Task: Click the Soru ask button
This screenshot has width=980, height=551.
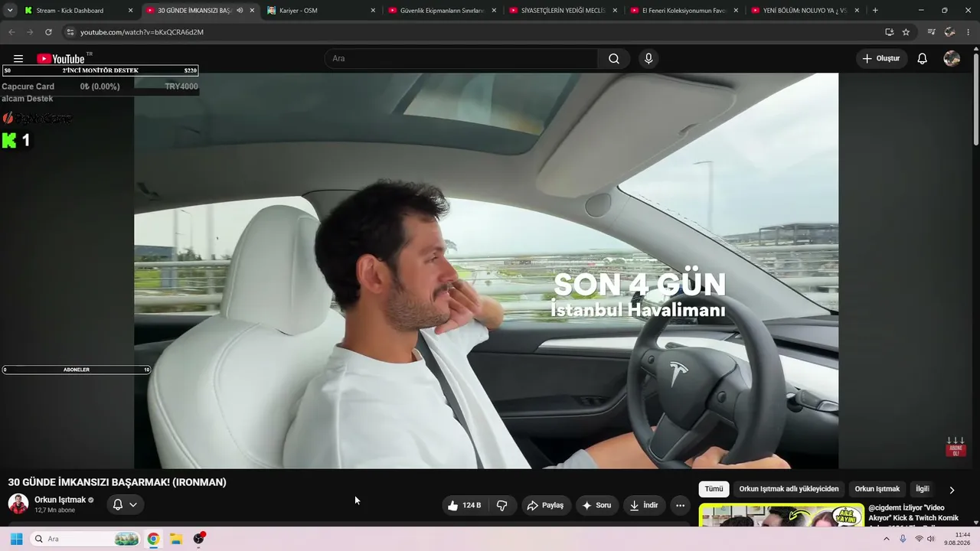Action: [x=597, y=505]
